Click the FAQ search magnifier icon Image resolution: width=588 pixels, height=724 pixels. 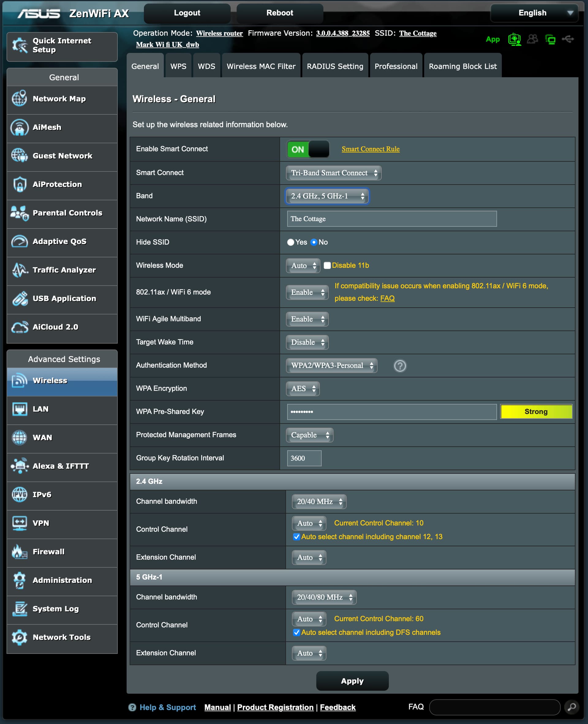pyautogui.click(x=571, y=707)
